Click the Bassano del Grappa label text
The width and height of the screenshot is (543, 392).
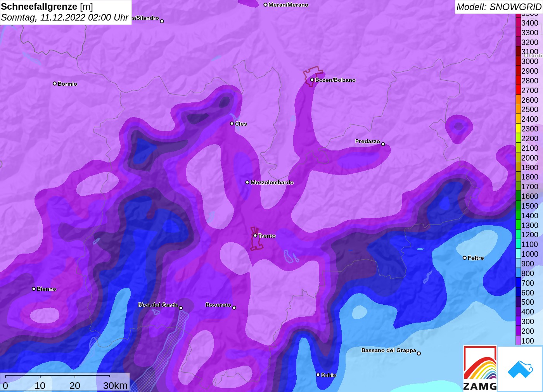[x=389, y=350]
